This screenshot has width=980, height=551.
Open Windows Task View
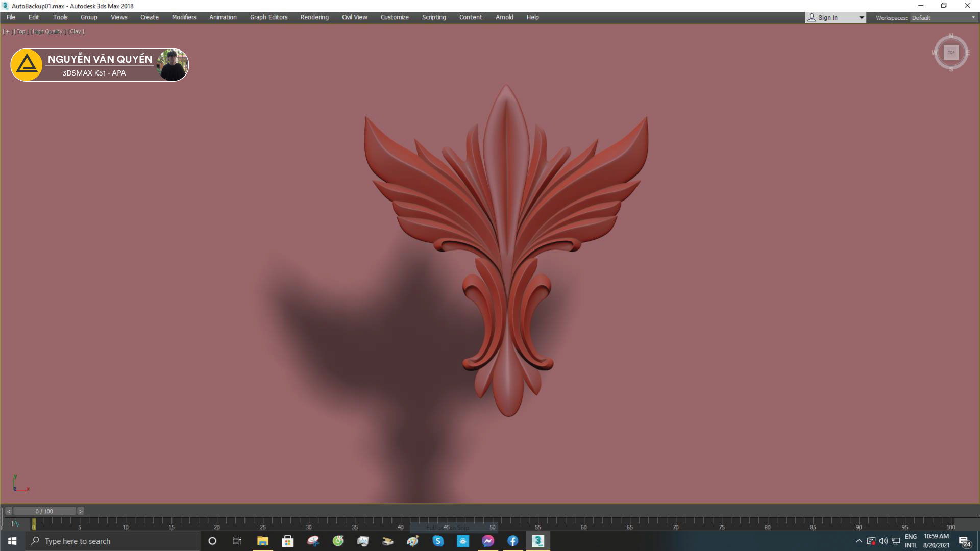237,541
